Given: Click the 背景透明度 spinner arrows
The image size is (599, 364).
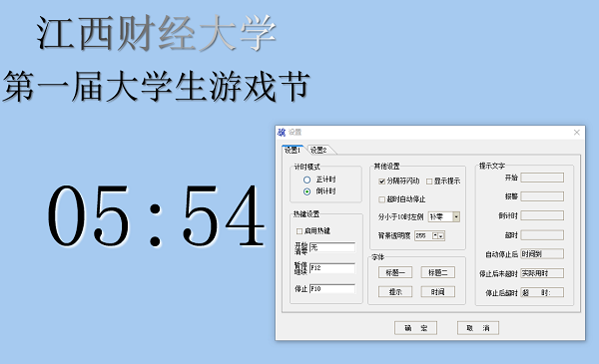Looking at the screenshot, I should 438,235.
